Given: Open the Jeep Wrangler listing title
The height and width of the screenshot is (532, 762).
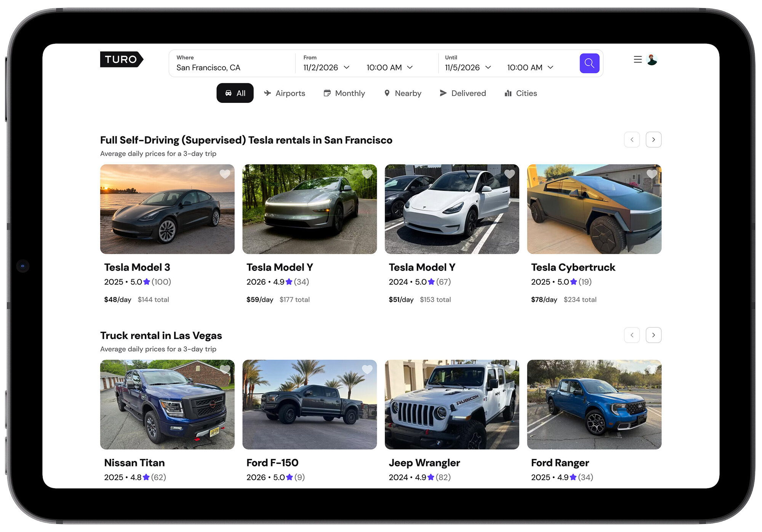Looking at the screenshot, I should [424, 463].
